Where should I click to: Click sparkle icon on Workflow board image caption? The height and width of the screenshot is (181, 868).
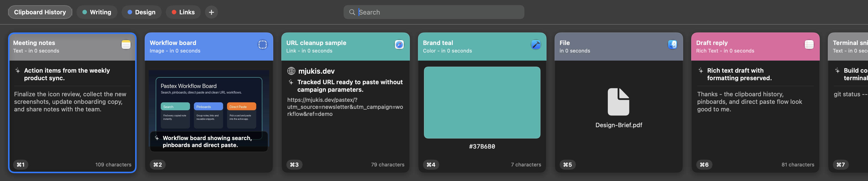(157, 138)
